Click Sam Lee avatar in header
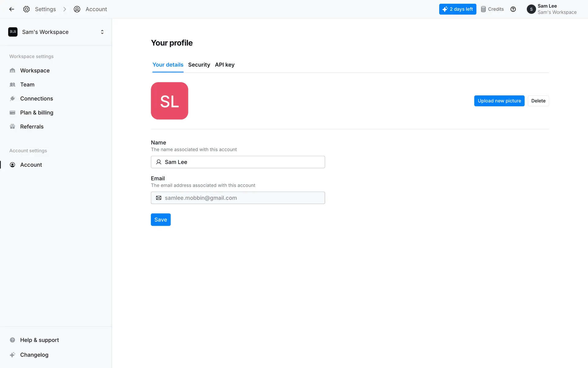The width and height of the screenshot is (588, 368). click(531, 9)
